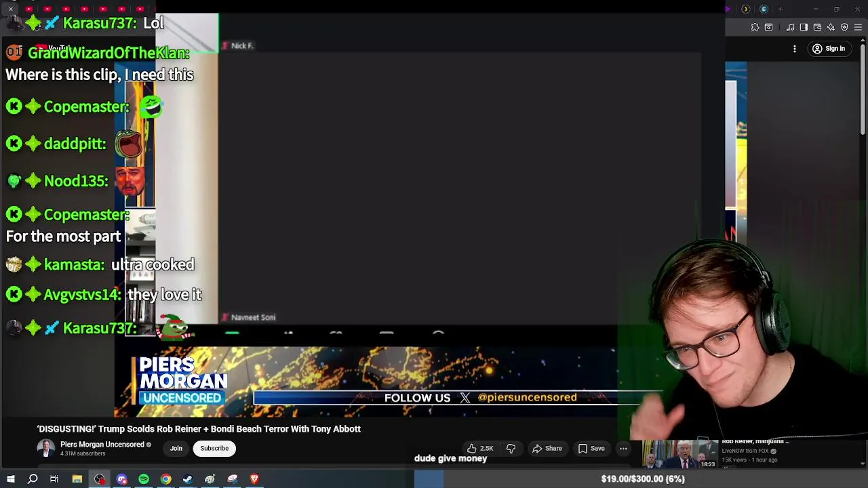Open the browser hamburger main menu

pyautogui.click(x=858, y=27)
